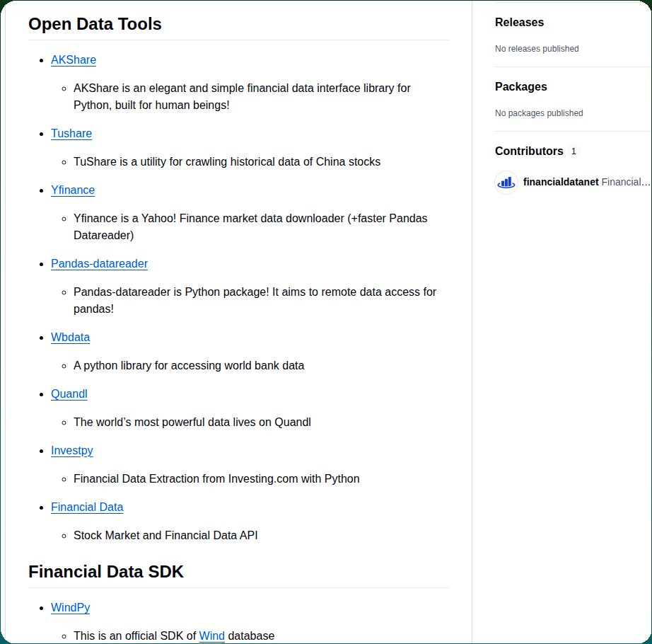This screenshot has height=644, width=652.
Task: Open the AKShare link
Action: click(74, 60)
